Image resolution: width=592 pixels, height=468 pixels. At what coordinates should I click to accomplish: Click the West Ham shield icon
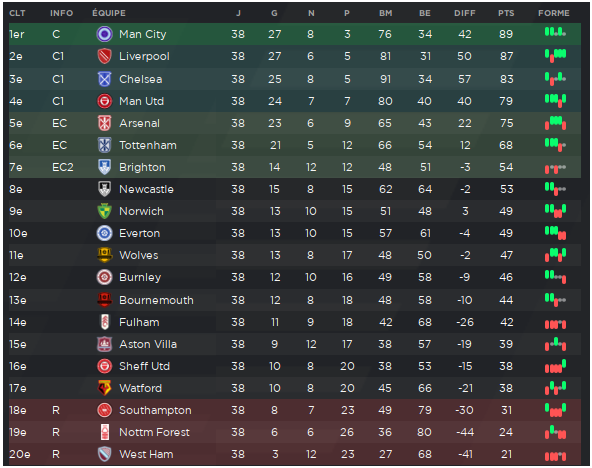pyautogui.click(x=105, y=454)
